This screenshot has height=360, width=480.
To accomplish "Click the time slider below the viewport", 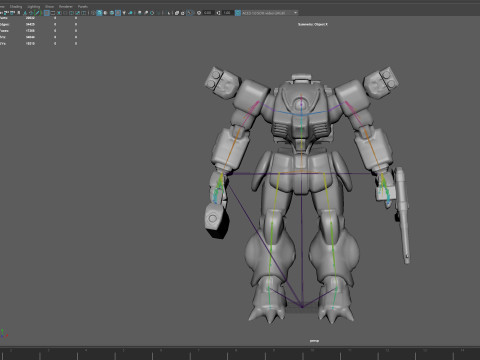I will (240, 353).
